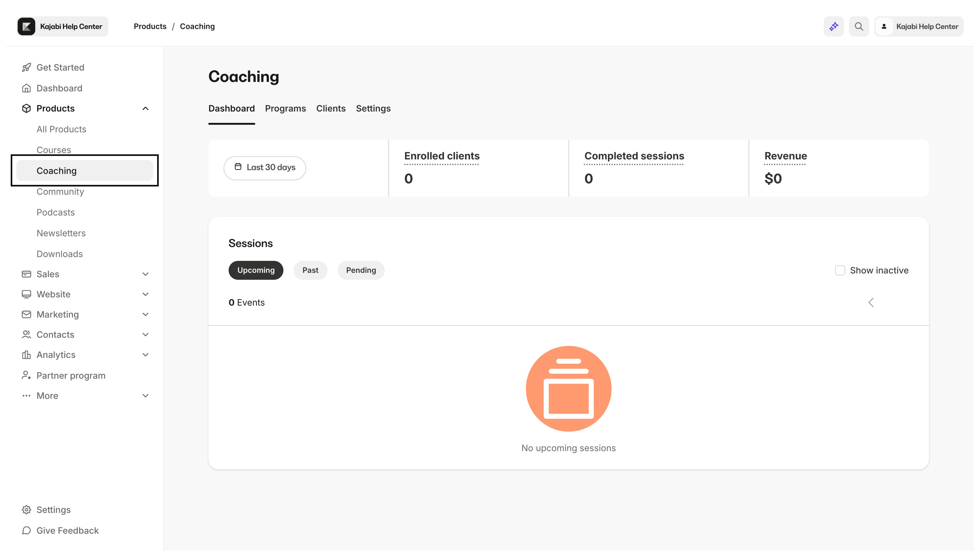Click the left arrow above the sessions list
980x557 pixels.
[871, 302]
